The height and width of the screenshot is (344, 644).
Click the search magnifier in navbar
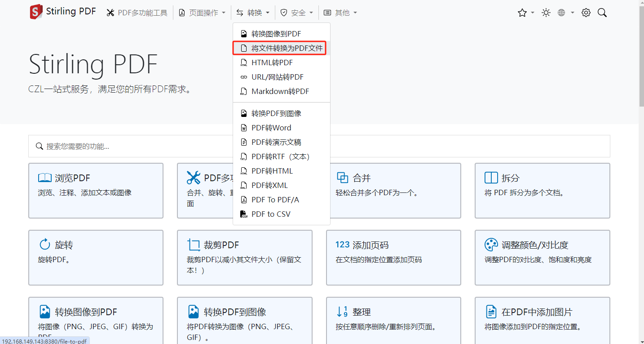[x=602, y=13]
